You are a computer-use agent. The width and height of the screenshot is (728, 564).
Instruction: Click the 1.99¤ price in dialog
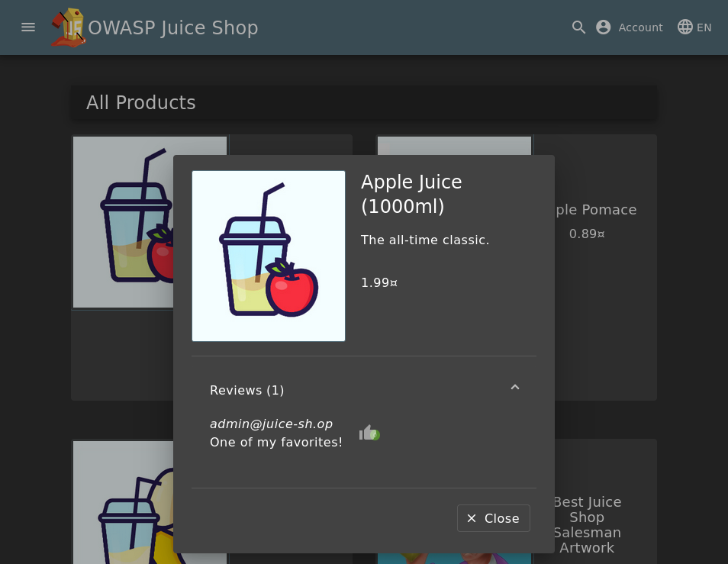point(378,282)
